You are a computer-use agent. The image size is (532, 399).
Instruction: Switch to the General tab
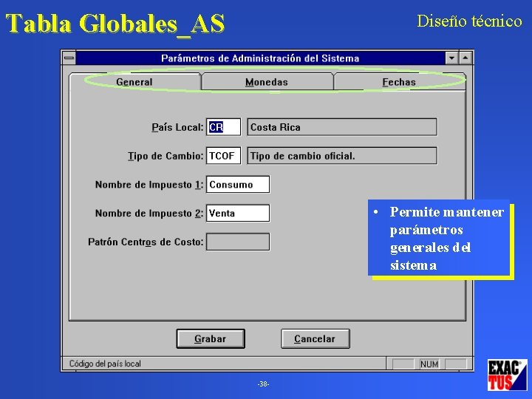(x=134, y=82)
